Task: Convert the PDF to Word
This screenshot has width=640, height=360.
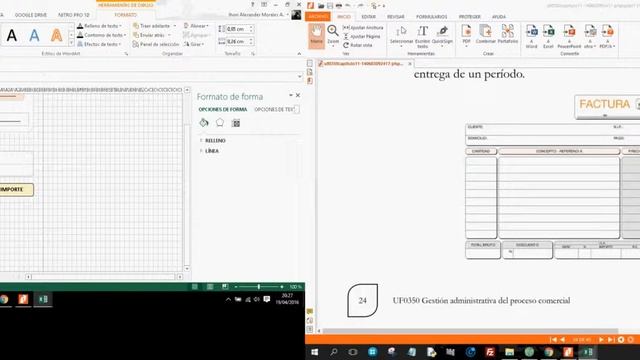Action: tap(531, 36)
